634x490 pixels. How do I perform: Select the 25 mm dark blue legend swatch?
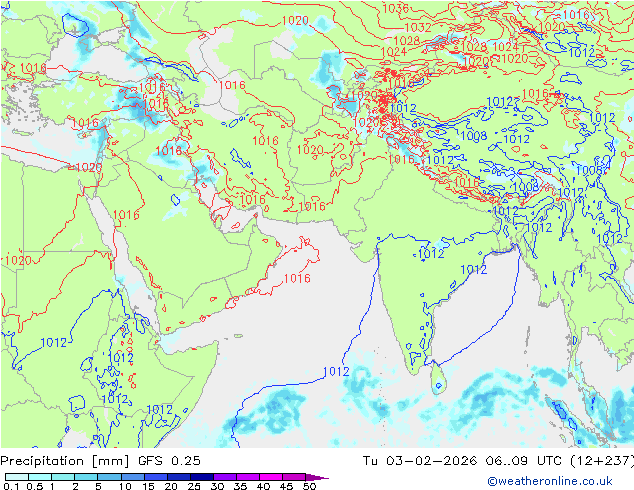point(202,477)
